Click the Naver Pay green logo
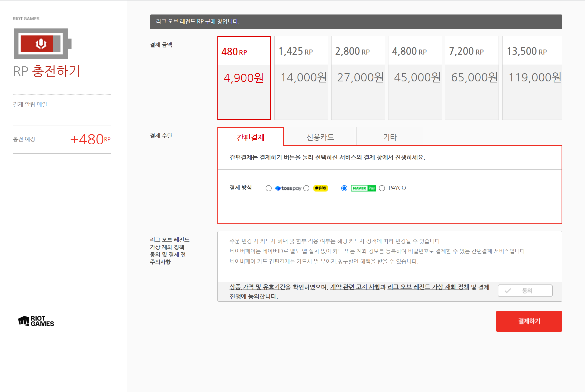This screenshot has height=392, width=585. [x=363, y=188]
